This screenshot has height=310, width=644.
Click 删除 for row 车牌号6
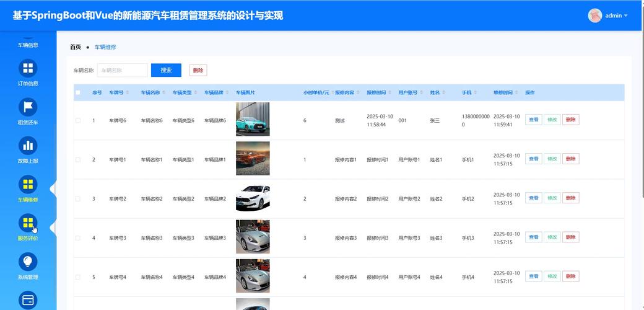coord(570,120)
